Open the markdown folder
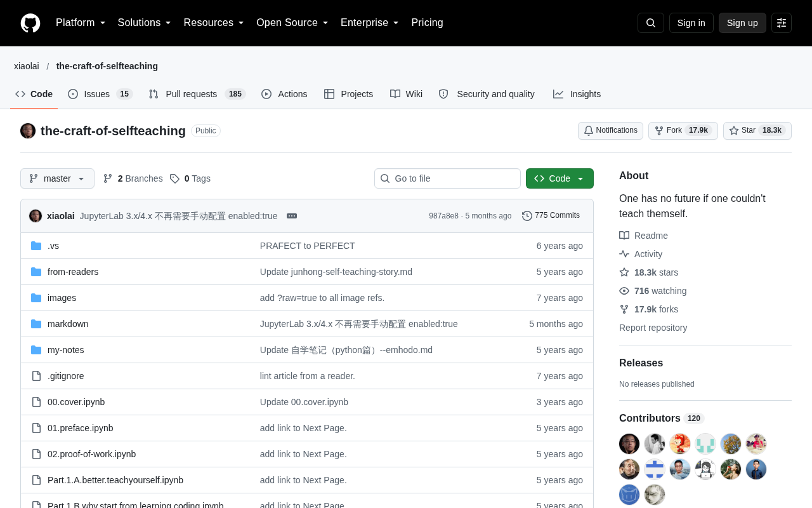This screenshot has width=812, height=508. click(68, 324)
